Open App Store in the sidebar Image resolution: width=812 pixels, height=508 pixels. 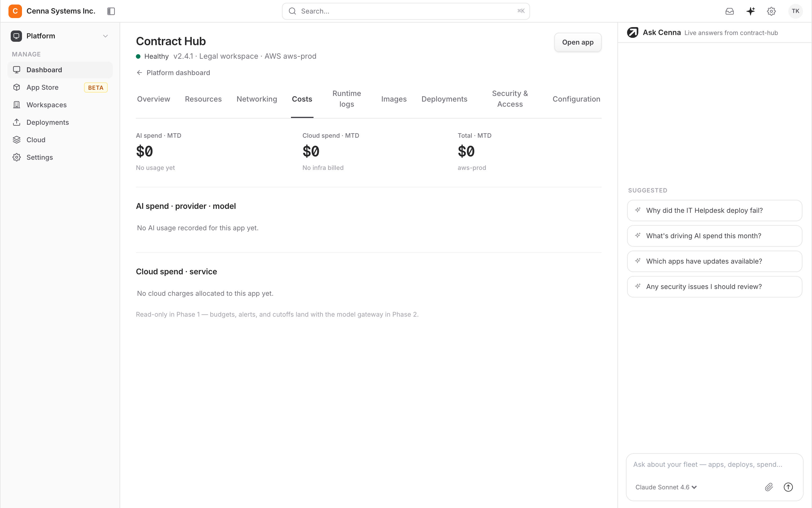[60, 87]
